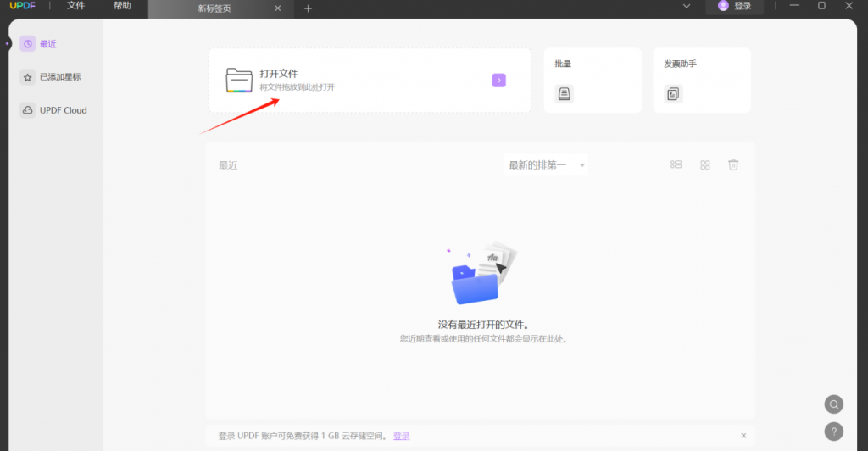Open the 文件 (File) menu

point(76,6)
